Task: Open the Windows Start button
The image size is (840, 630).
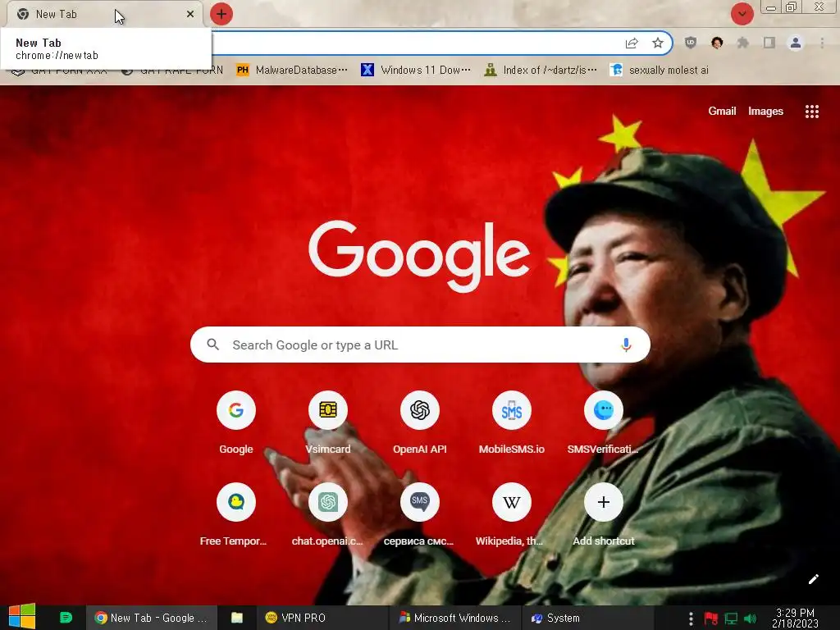Action: [22, 617]
